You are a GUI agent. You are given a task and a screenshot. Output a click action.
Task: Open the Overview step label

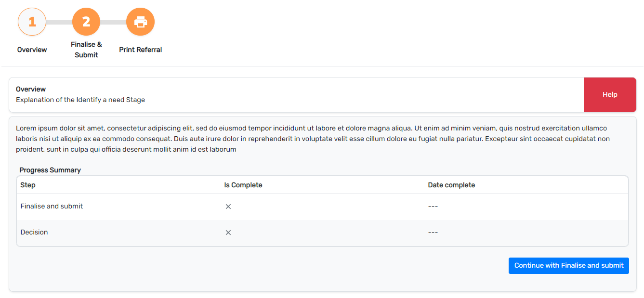point(32,50)
